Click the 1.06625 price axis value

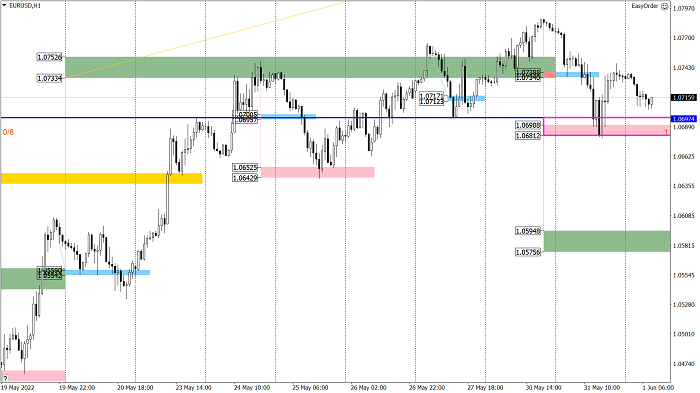tap(683, 156)
